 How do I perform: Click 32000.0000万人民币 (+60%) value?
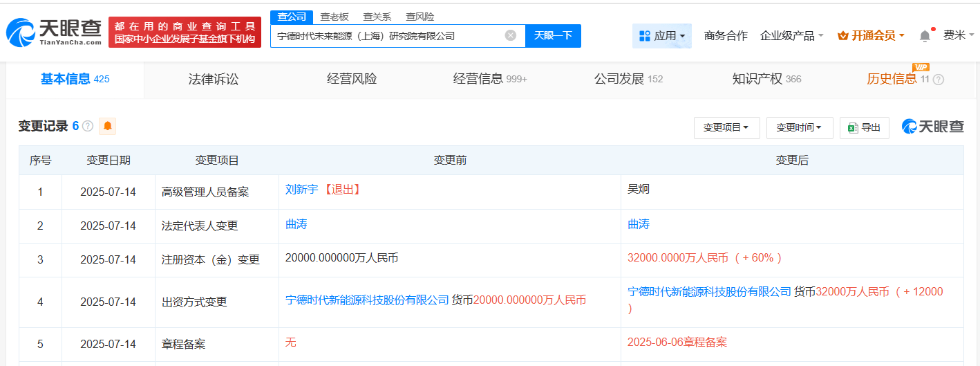coord(706,257)
